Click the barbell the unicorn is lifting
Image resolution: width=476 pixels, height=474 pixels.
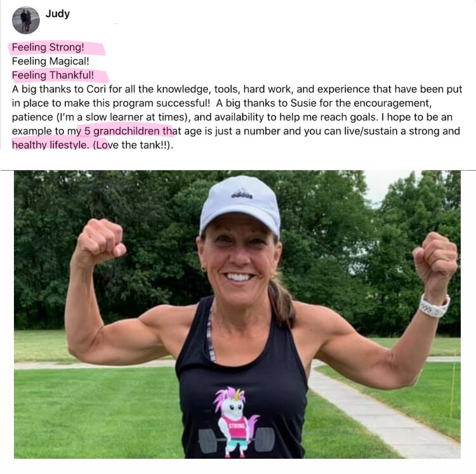point(237,440)
